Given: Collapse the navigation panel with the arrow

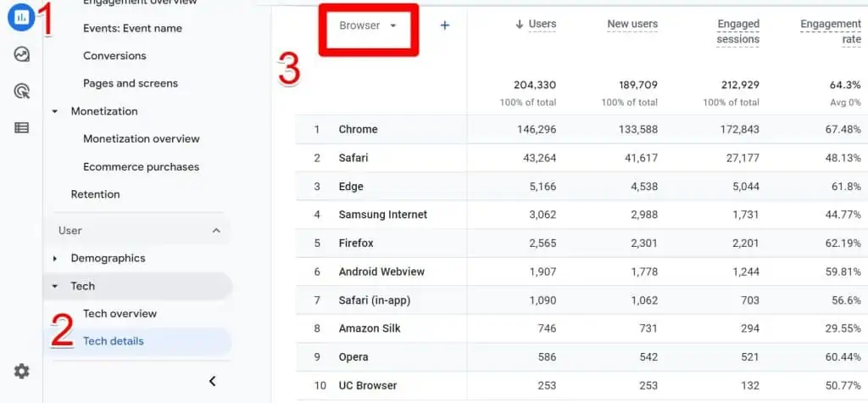Looking at the screenshot, I should click(213, 381).
